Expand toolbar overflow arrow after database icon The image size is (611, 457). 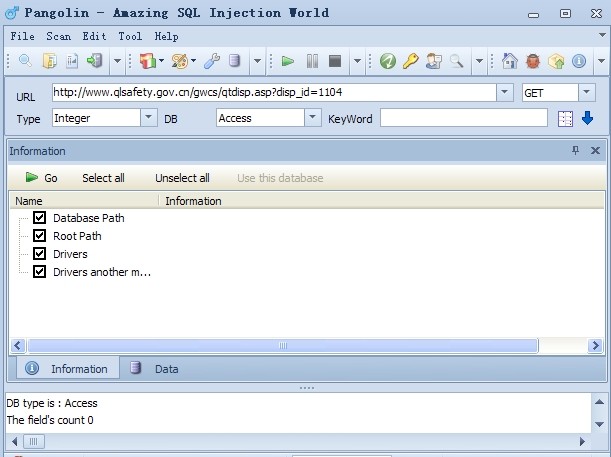[257, 61]
